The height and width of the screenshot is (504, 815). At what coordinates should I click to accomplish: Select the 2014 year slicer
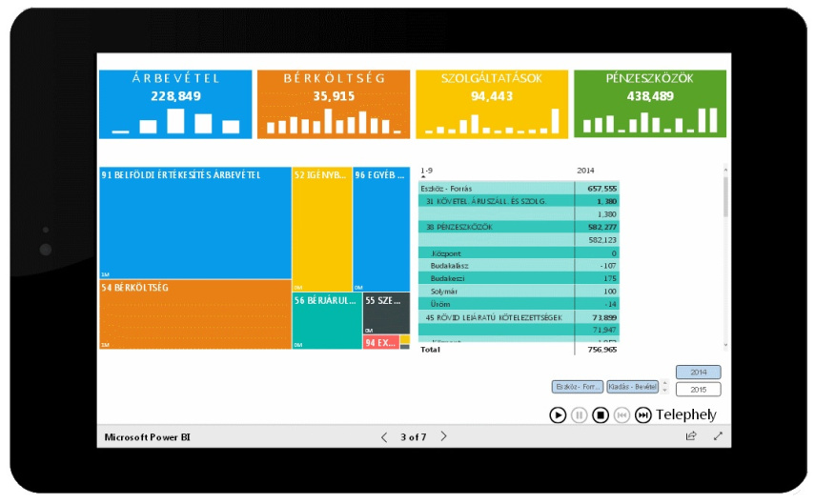698,372
